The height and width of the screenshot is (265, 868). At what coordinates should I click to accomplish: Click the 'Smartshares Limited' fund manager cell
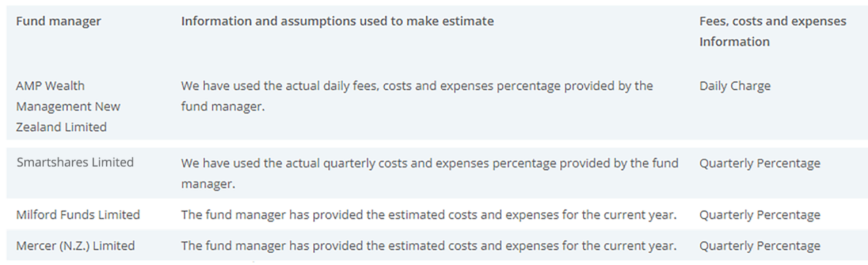(x=75, y=163)
